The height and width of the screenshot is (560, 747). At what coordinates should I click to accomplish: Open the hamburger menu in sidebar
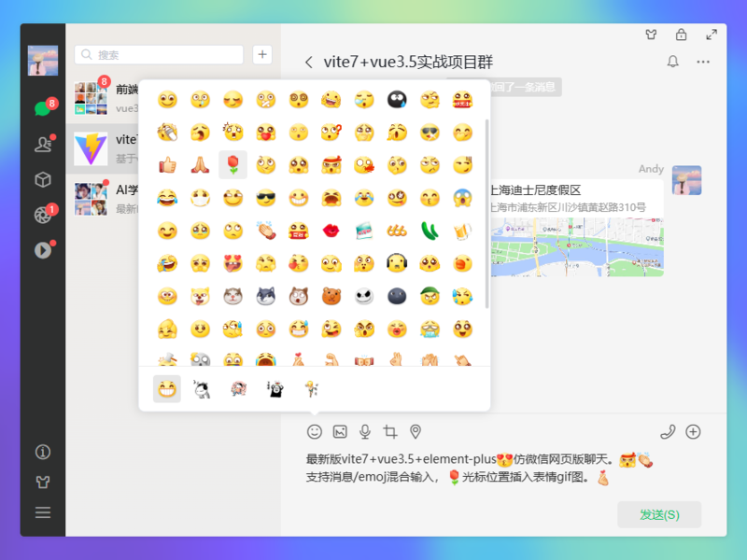pyautogui.click(x=43, y=512)
